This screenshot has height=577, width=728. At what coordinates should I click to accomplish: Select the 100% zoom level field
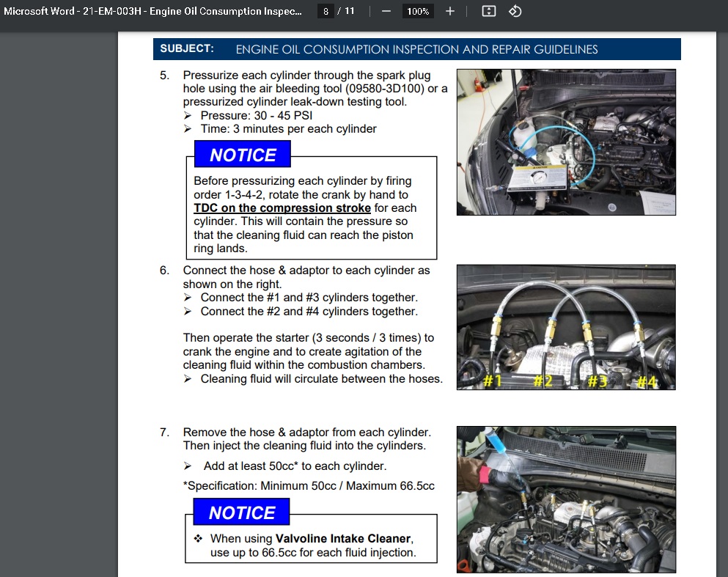(418, 12)
